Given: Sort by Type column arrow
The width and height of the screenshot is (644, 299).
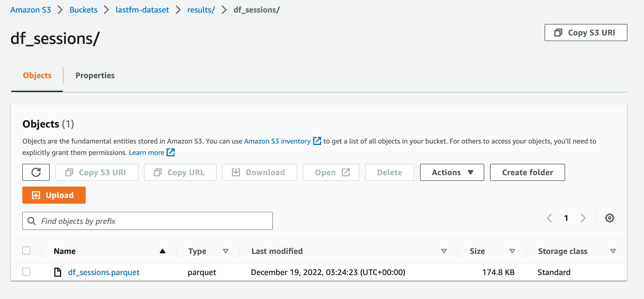Looking at the screenshot, I should point(226,251).
